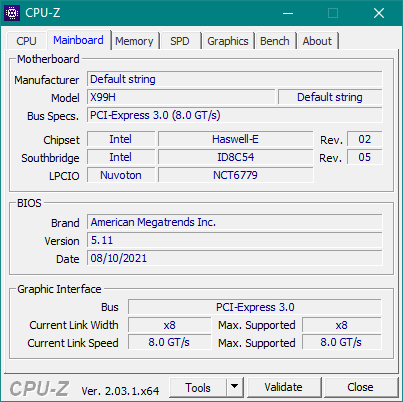Open the Bench tab

[275, 41]
